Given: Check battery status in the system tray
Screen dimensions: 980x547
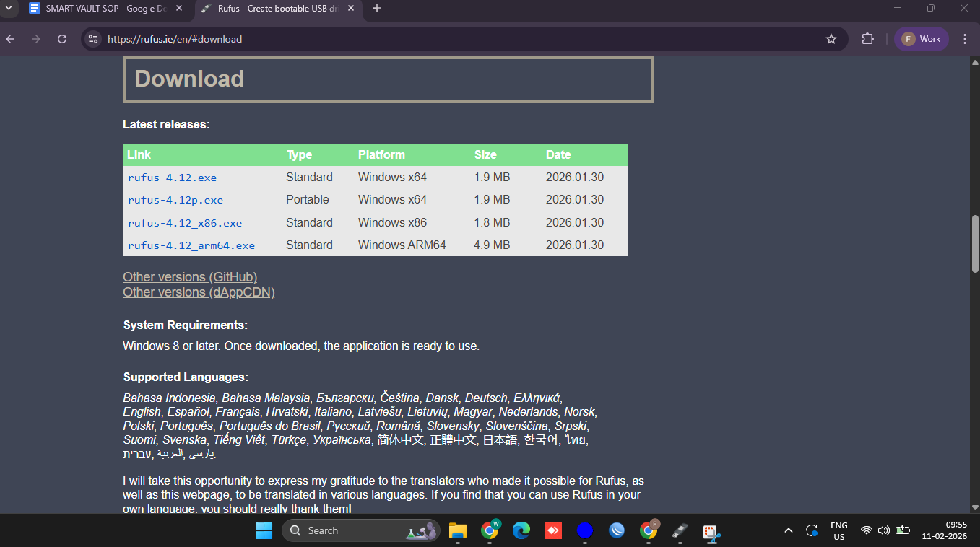Looking at the screenshot, I should point(903,530).
